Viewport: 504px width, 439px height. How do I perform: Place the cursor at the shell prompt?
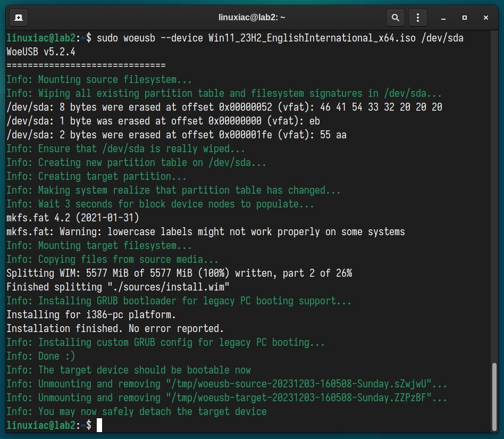click(x=99, y=425)
